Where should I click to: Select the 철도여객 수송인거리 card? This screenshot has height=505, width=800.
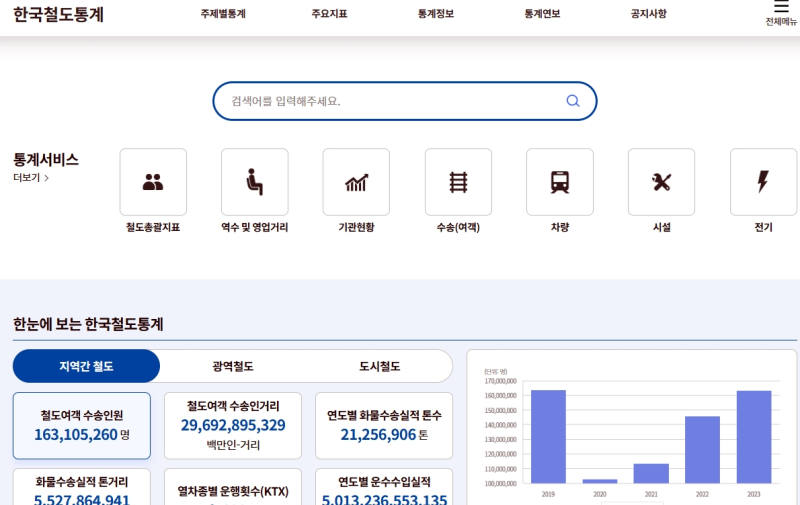233,425
